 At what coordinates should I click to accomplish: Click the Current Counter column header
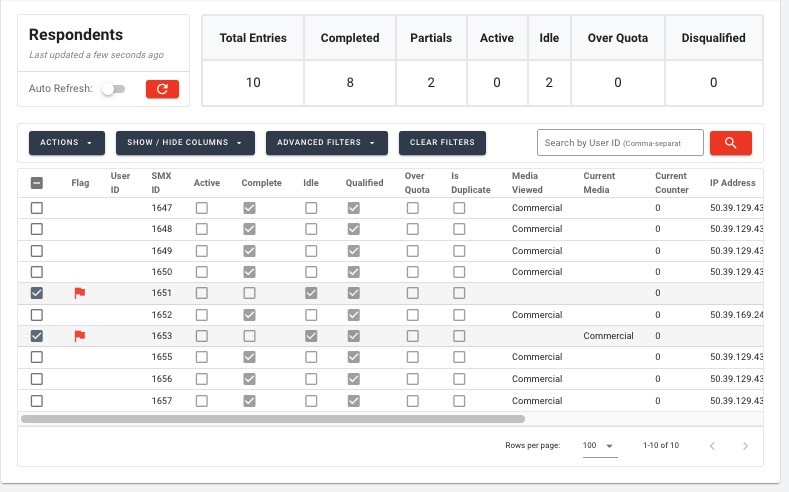click(x=671, y=183)
